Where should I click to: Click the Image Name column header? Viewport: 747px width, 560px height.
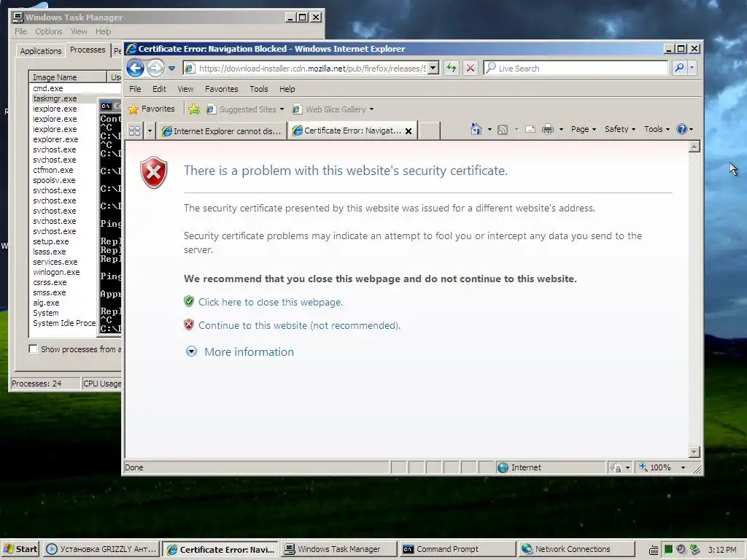tap(67, 77)
